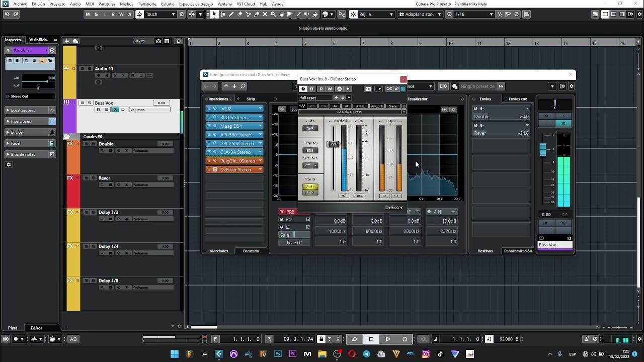
Task: Toggle Double send power button
Action: pos(475,109)
